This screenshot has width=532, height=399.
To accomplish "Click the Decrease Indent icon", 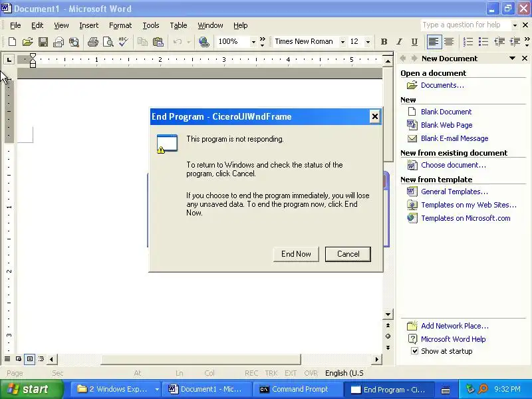I will tap(499, 42).
